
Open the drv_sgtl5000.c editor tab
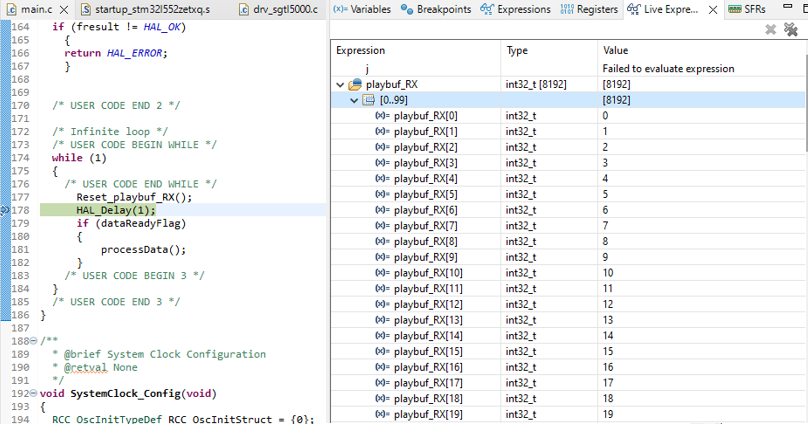278,9
